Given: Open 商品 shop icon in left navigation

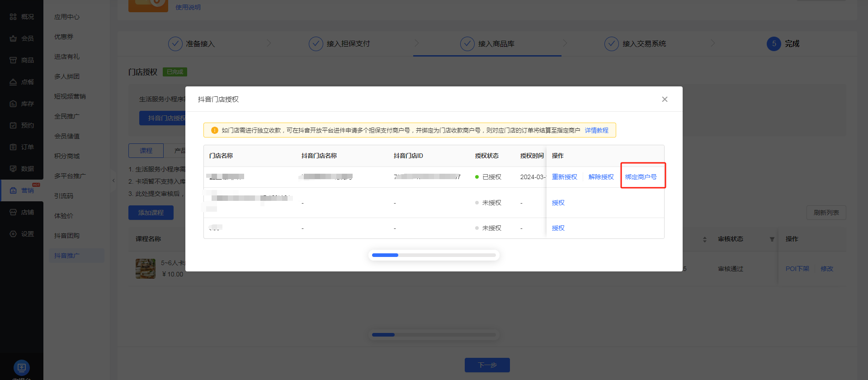Looking at the screenshot, I should pos(13,60).
